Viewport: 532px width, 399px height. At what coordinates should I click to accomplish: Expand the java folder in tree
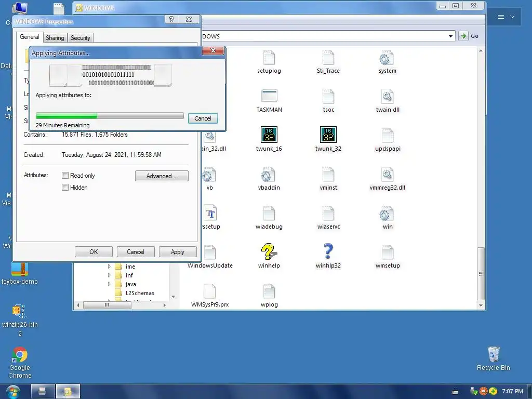click(x=109, y=284)
